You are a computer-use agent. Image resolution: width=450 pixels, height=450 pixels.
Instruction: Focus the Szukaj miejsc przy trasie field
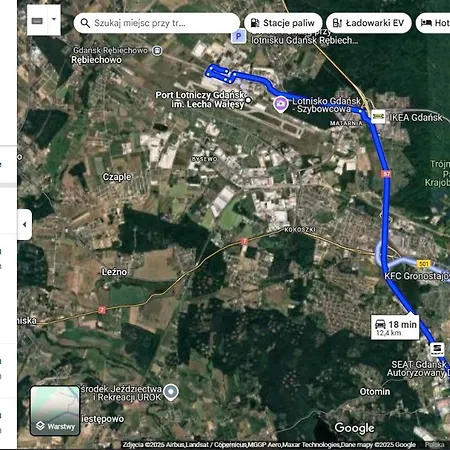click(x=157, y=23)
